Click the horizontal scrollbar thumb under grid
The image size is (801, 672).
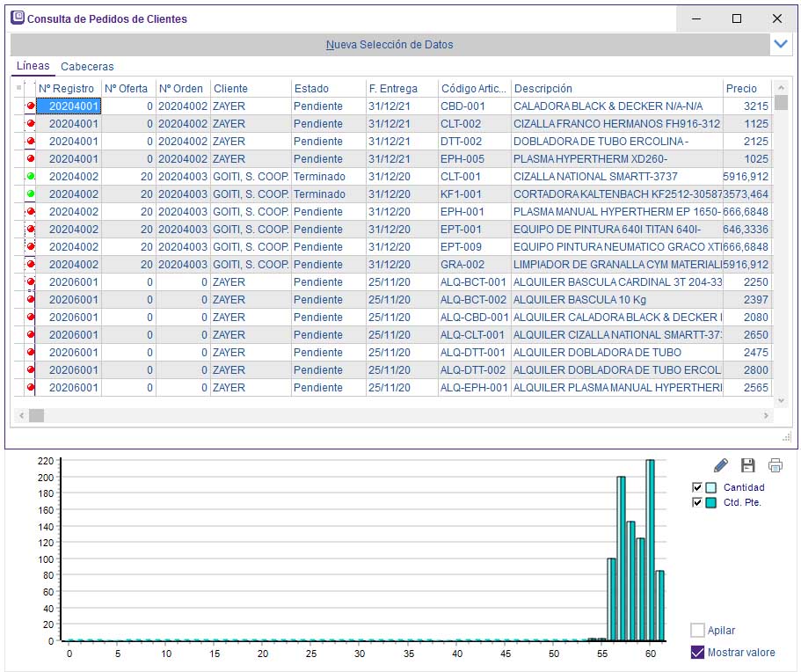coord(36,415)
